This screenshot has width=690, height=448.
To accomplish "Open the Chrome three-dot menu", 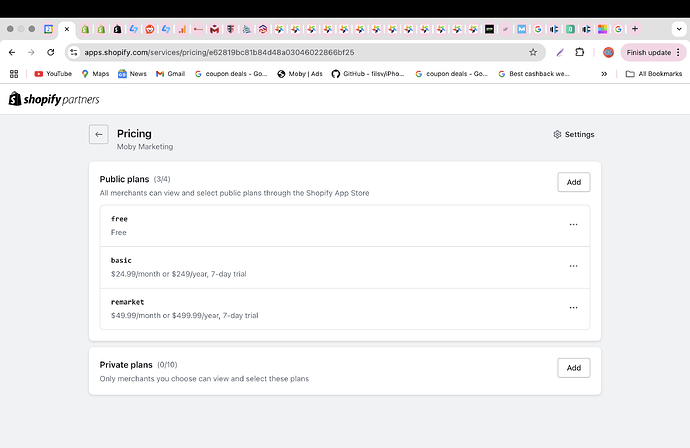I will (679, 52).
